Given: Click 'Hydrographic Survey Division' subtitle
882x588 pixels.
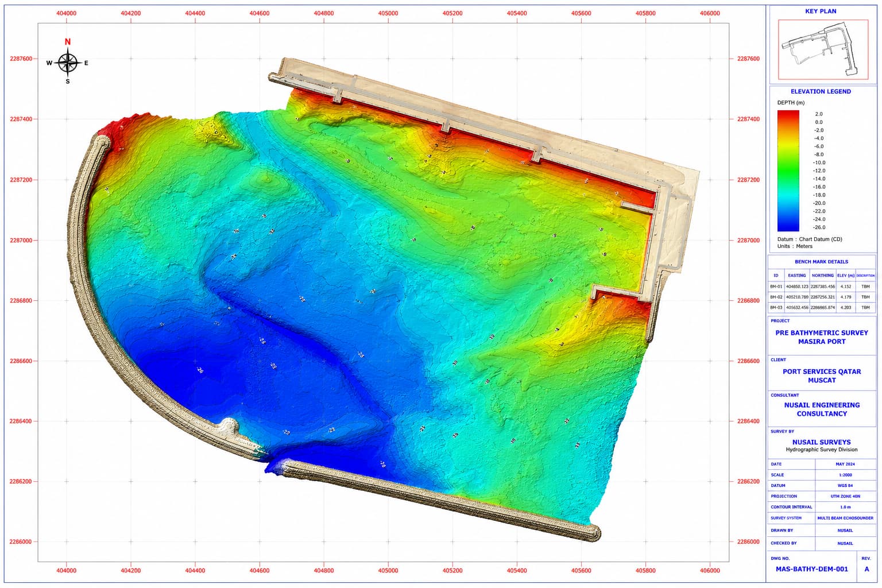Looking at the screenshot, I should 822,450.
